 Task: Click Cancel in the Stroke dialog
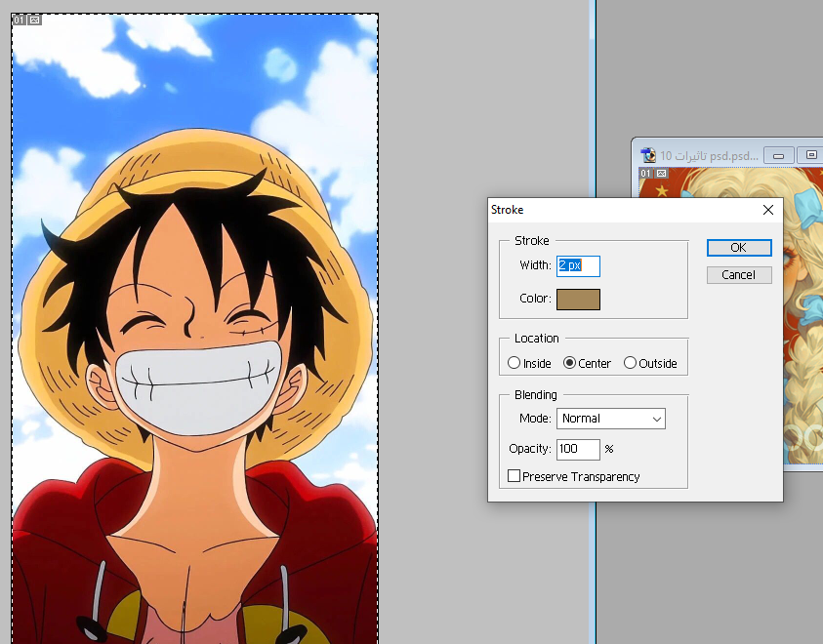point(739,275)
